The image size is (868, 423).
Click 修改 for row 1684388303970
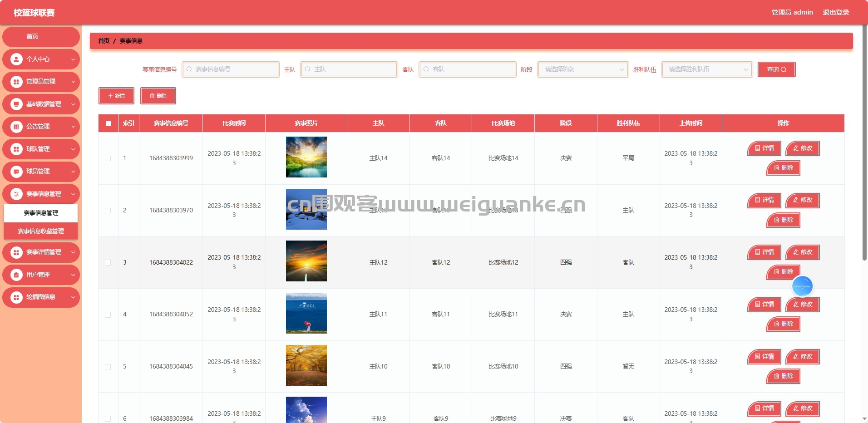click(x=803, y=200)
